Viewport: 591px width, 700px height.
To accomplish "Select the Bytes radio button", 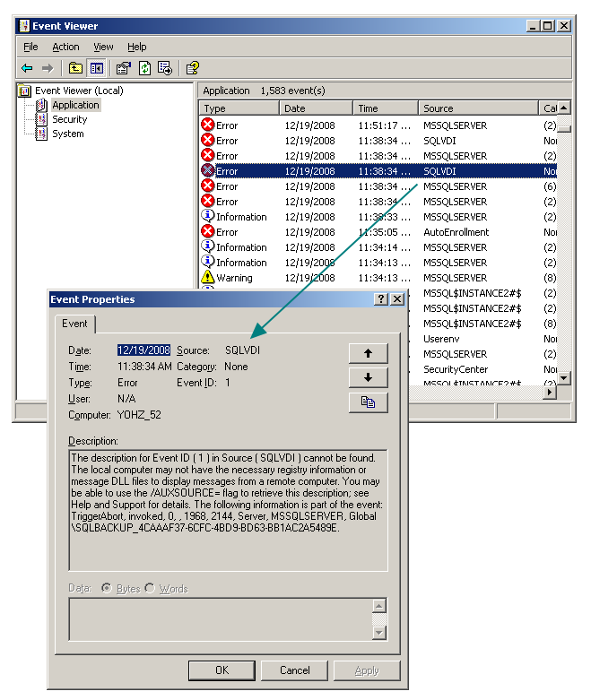I will 107,588.
